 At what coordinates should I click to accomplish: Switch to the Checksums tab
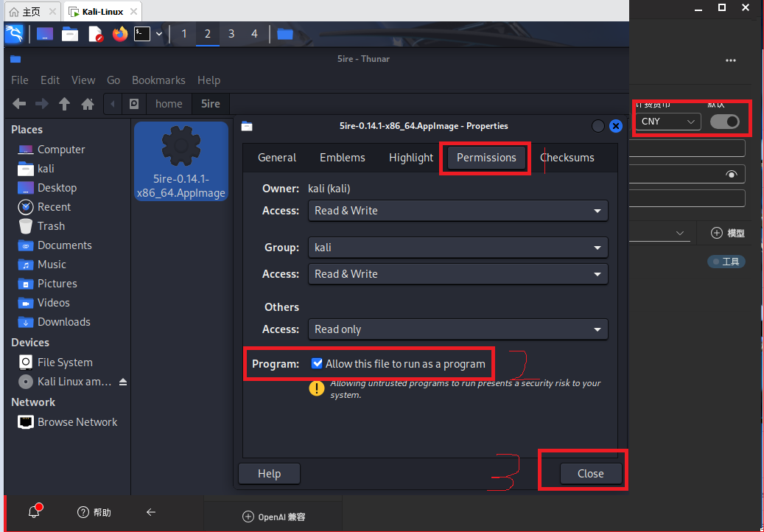coord(567,158)
